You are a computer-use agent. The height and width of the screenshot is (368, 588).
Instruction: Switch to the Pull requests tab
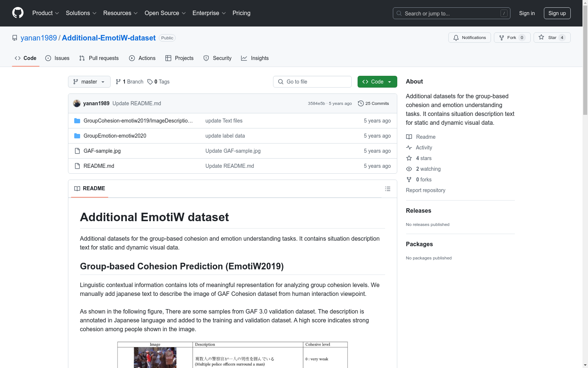[x=99, y=58]
